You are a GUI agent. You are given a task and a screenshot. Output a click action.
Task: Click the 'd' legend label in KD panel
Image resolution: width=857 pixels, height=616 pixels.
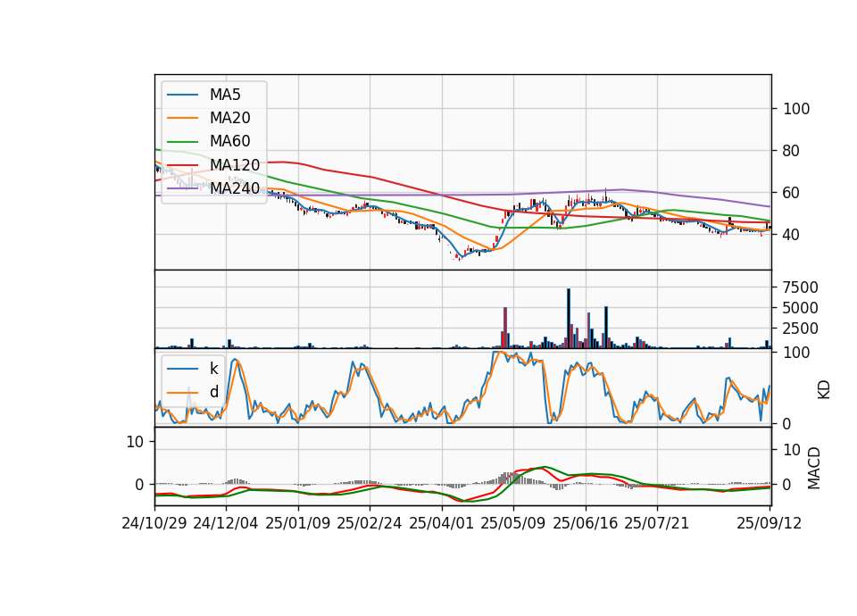pos(214,392)
